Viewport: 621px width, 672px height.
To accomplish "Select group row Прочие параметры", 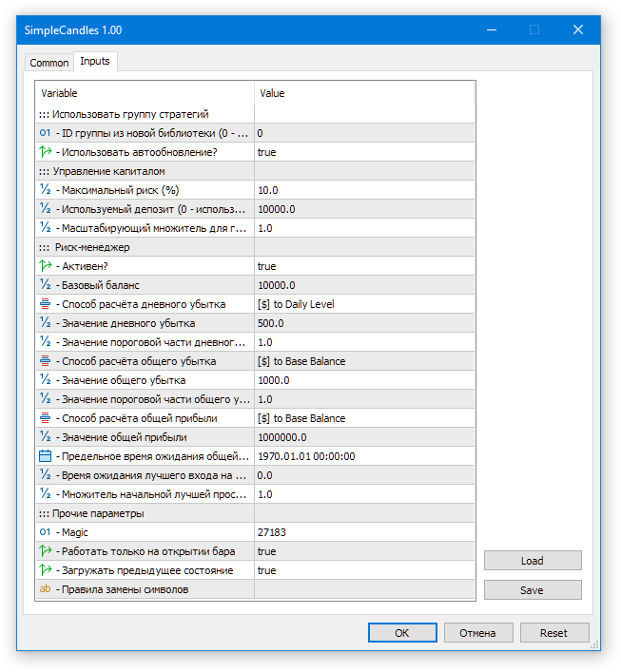I will (256, 513).
